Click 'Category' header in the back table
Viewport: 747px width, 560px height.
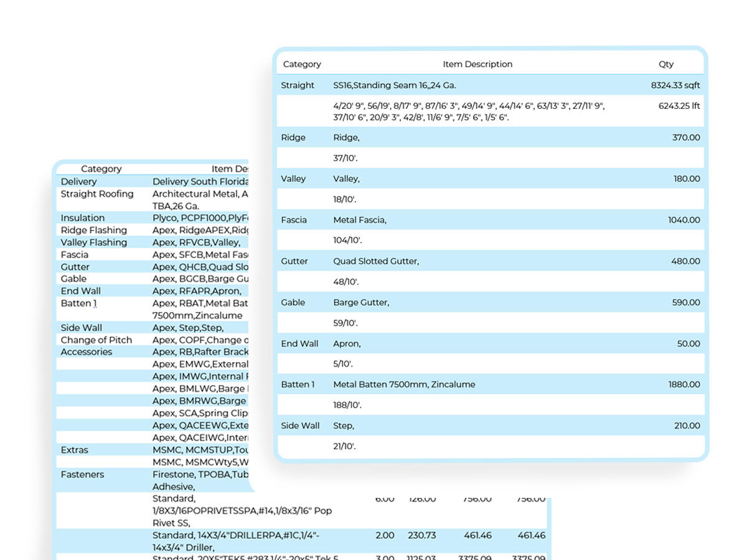pyautogui.click(x=101, y=169)
